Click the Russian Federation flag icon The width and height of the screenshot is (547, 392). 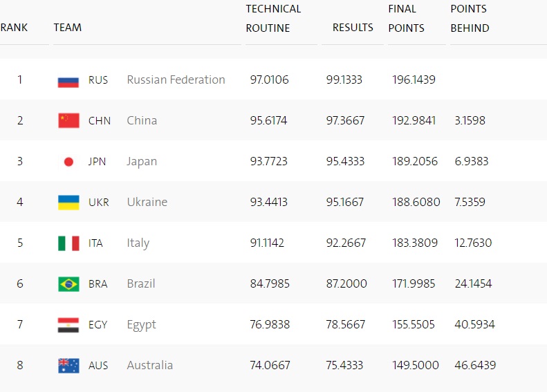(68, 80)
